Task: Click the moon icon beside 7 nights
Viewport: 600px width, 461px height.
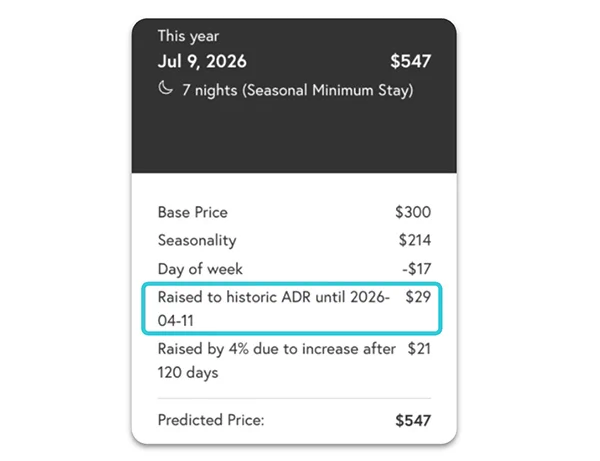Action: (164, 91)
